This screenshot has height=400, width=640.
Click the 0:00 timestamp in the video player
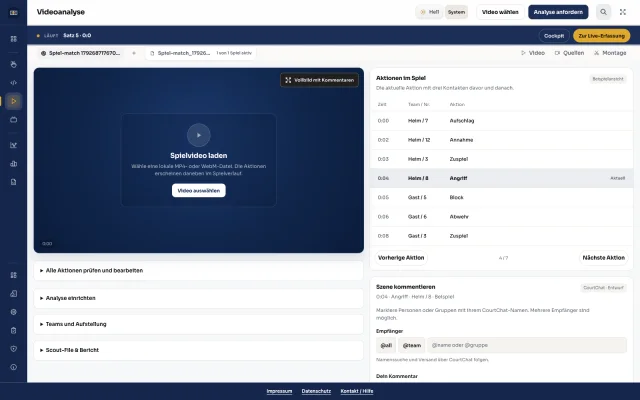(x=47, y=244)
